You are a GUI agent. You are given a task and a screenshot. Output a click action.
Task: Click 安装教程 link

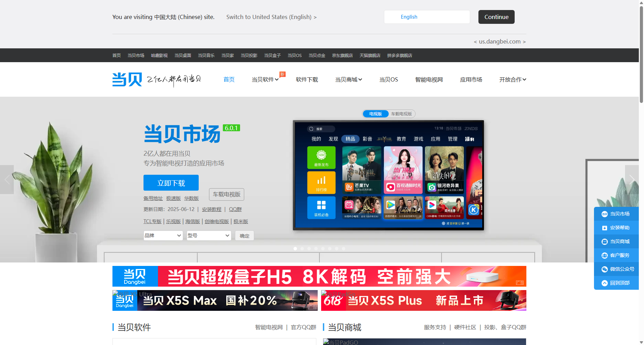tap(212, 209)
